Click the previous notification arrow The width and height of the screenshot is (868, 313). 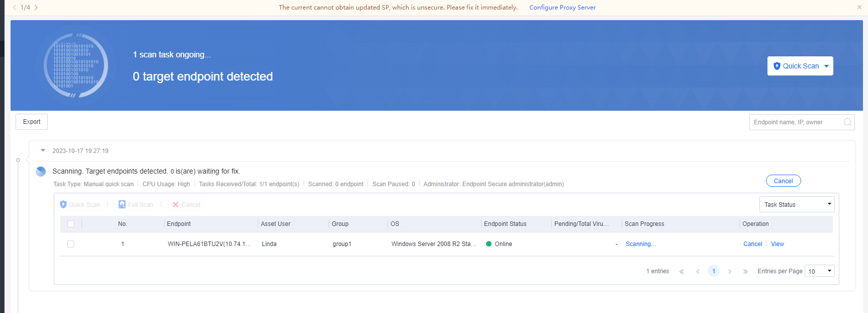[x=15, y=8]
